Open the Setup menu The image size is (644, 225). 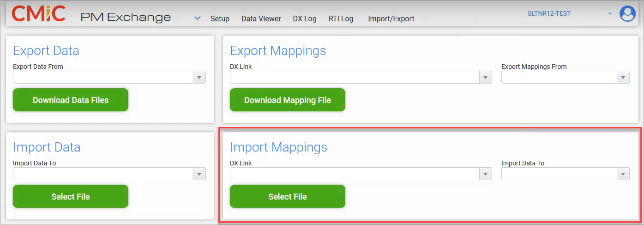coord(220,19)
